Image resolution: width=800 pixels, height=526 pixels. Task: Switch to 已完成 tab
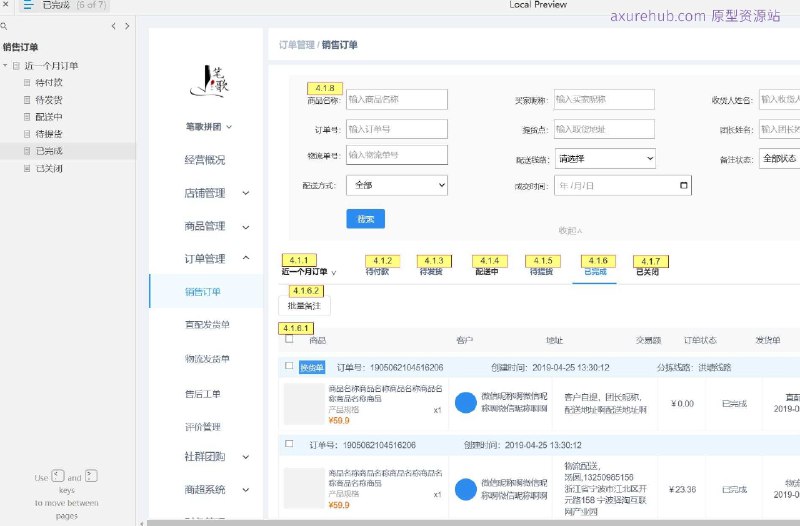(595, 271)
